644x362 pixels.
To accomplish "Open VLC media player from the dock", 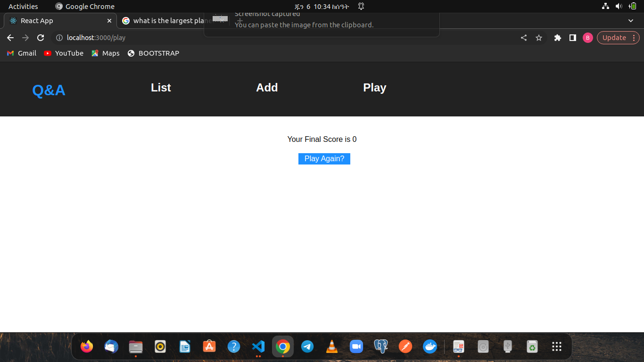I will [332, 346].
